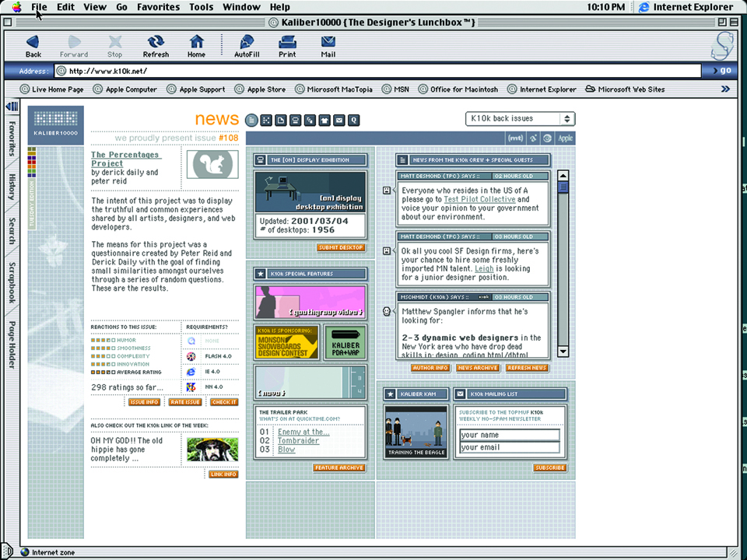Click the Apple Store favorites bar link
The width and height of the screenshot is (747, 560).
tap(261, 89)
